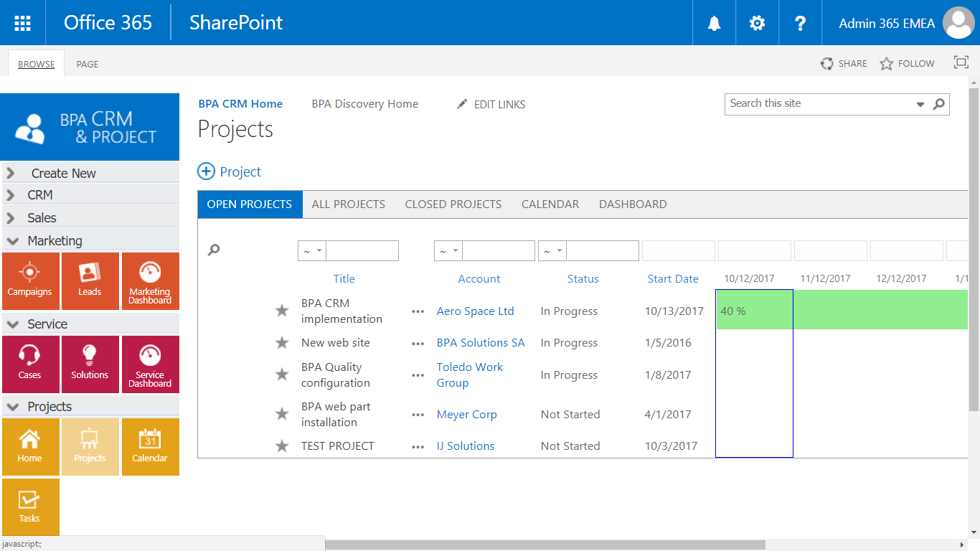Star the BPA CRM implementation project
The height and width of the screenshot is (551, 980).
(283, 311)
